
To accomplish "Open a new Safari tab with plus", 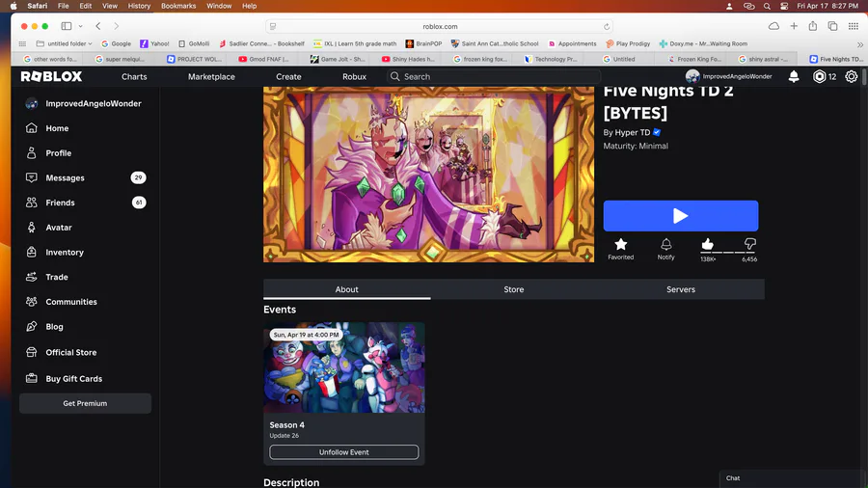I will pos(794,26).
